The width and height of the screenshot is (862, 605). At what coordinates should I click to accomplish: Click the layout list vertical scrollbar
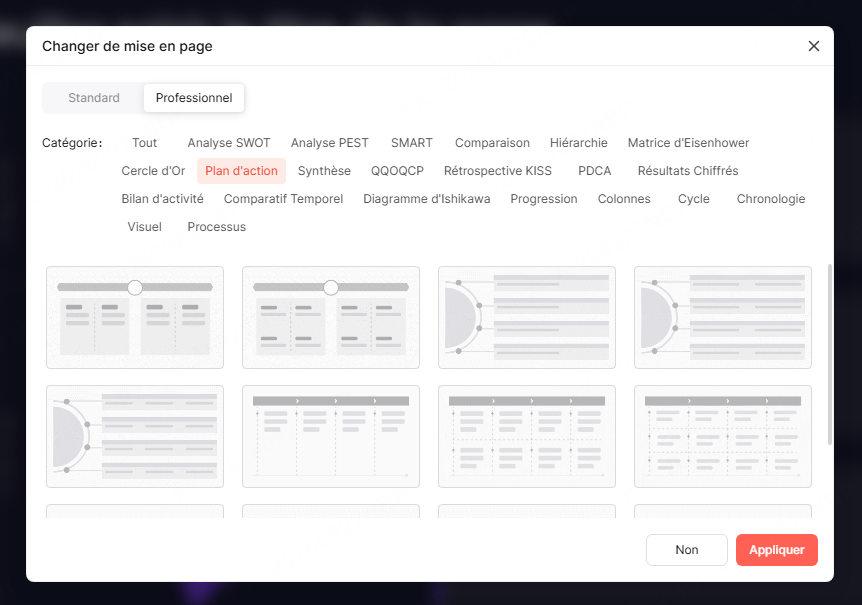click(830, 354)
